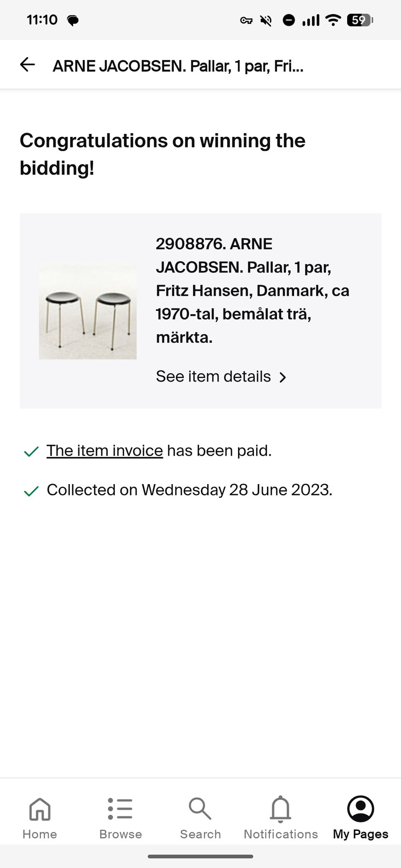Tap "See item details" text
Viewport: 401px width, 868px height.
(213, 376)
